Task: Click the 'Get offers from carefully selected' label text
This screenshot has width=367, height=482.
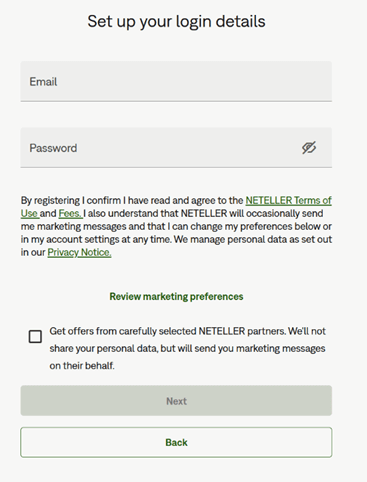Action: tap(123, 331)
